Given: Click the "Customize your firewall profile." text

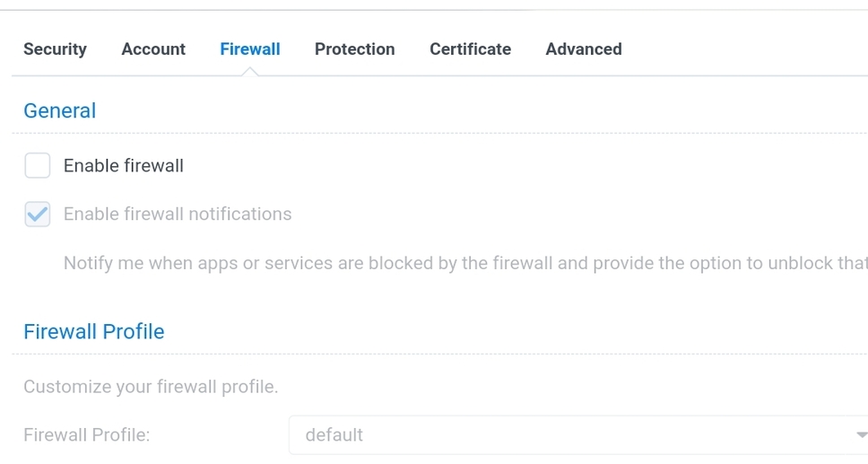Looking at the screenshot, I should [151, 388].
